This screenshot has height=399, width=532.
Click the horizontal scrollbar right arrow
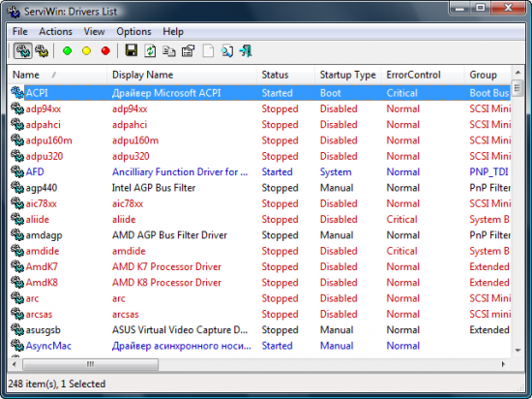click(x=504, y=364)
